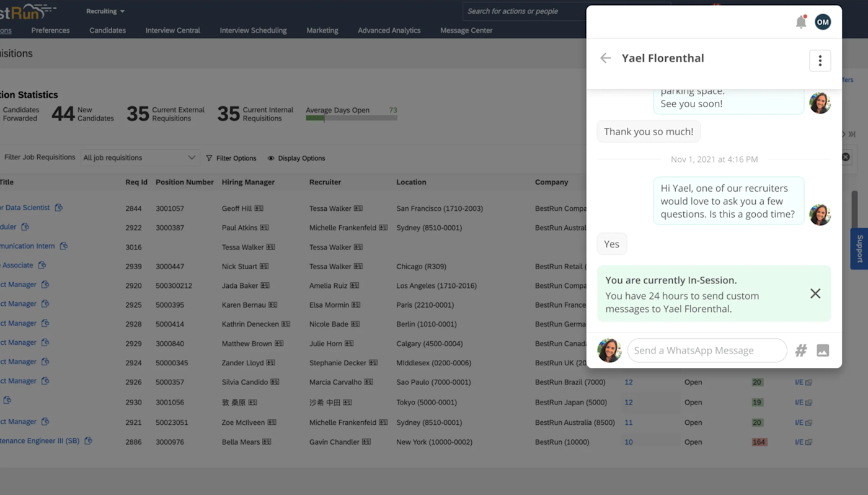Open Paul Atkins' business card icon
Image resolution: width=868 pixels, height=495 pixels.
point(264,228)
